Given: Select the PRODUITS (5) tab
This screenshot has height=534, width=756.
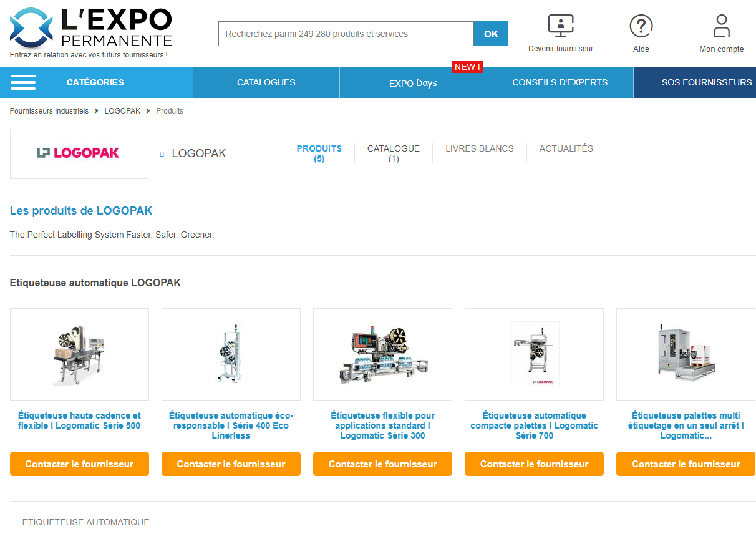Looking at the screenshot, I should [x=319, y=153].
